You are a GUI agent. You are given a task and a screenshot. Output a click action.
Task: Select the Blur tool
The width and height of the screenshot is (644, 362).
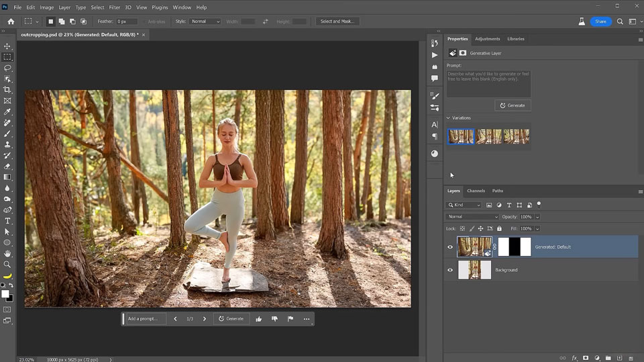point(7,188)
